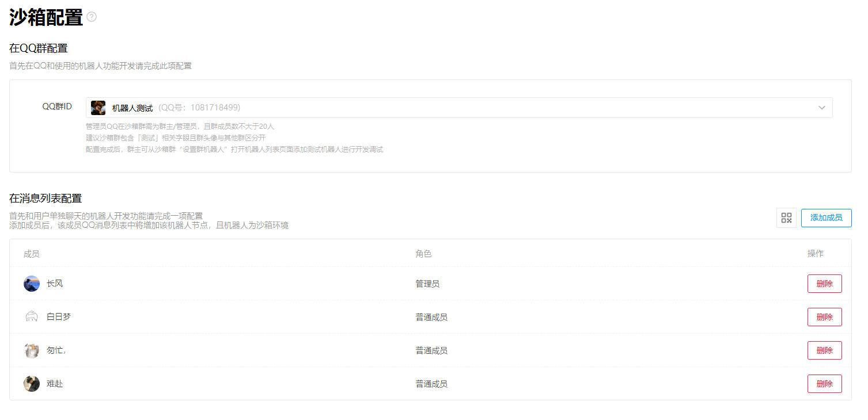Expand the QQ群ID dropdown arrow
The image size is (868, 420).
pyautogui.click(x=822, y=108)
